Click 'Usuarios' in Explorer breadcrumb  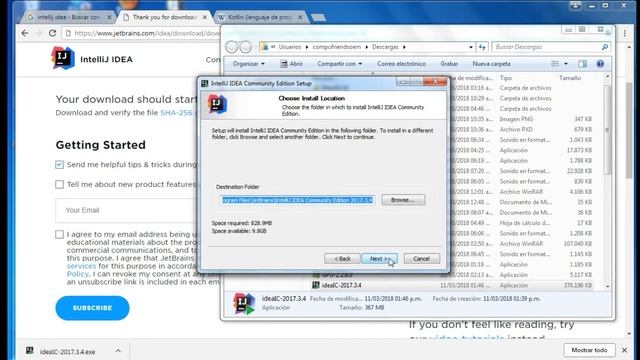tap(290, 47)
